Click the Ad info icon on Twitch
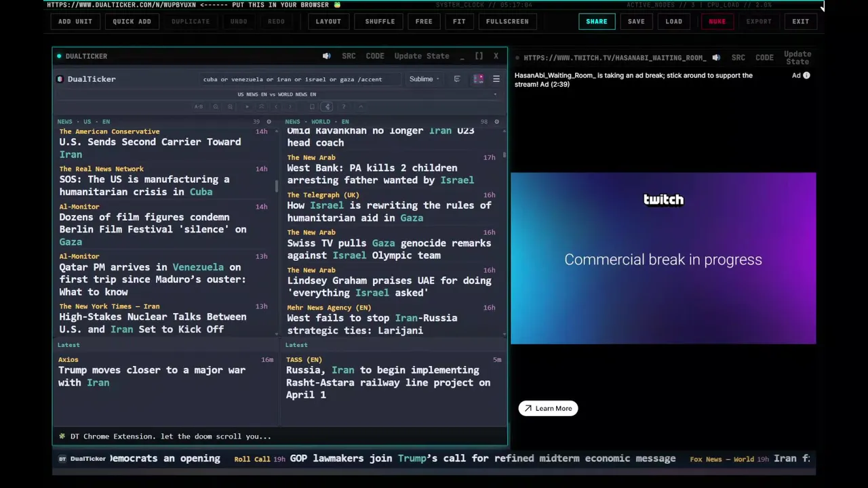 point(806,75)
